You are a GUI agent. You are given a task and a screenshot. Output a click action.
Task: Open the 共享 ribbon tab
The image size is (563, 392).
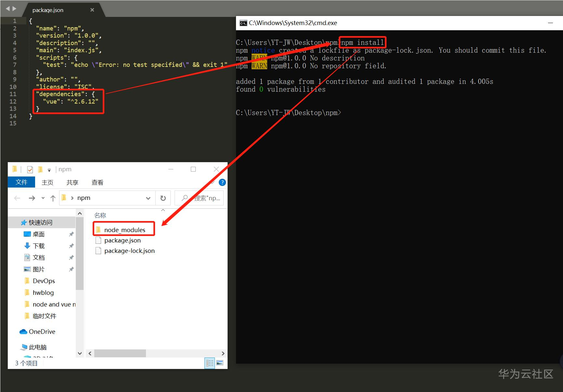click(72, 182)
